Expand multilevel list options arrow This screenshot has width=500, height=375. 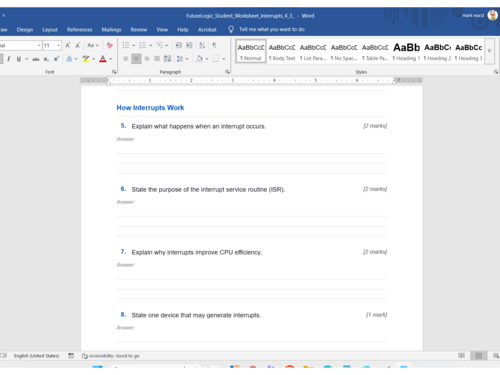(167, 45)
